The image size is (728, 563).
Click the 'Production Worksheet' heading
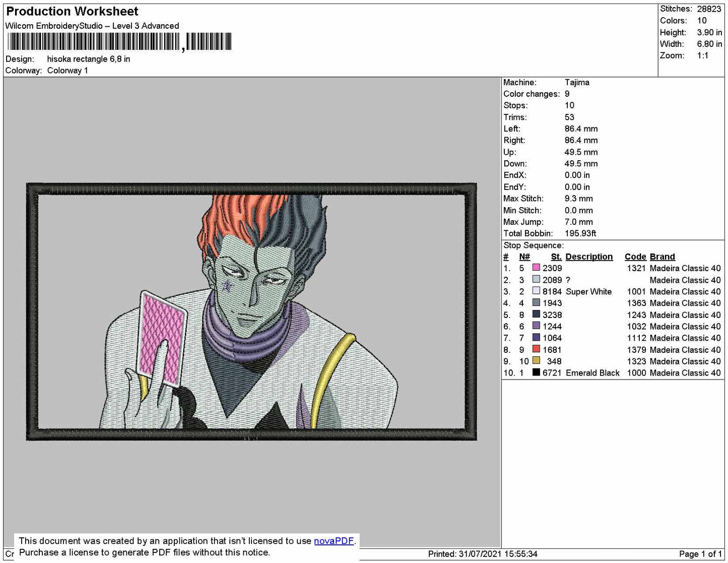point(72,11)
